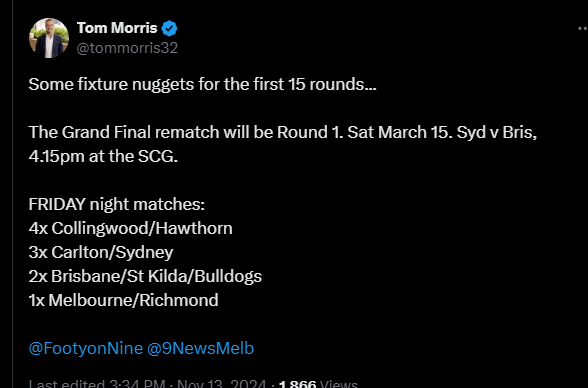Open the Tom Morris display name link
Image resolution: width=588 pixels, height=388 pixels.
click(x=117, y=28)
